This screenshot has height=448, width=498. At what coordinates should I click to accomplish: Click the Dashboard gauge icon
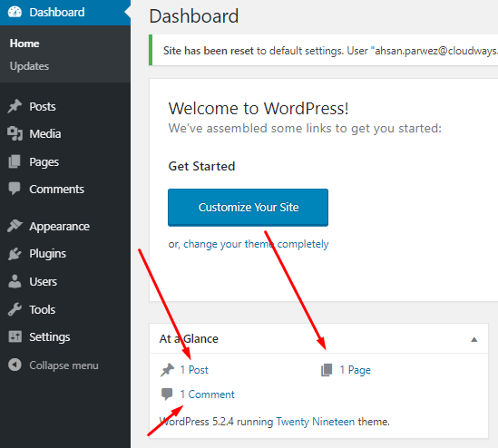click(15, 12)
